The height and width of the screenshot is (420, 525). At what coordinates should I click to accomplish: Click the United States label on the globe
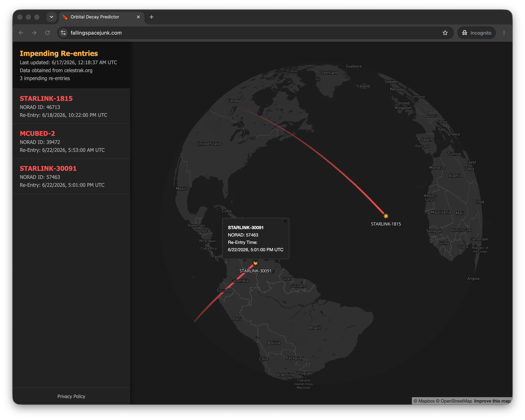point(209,144)
